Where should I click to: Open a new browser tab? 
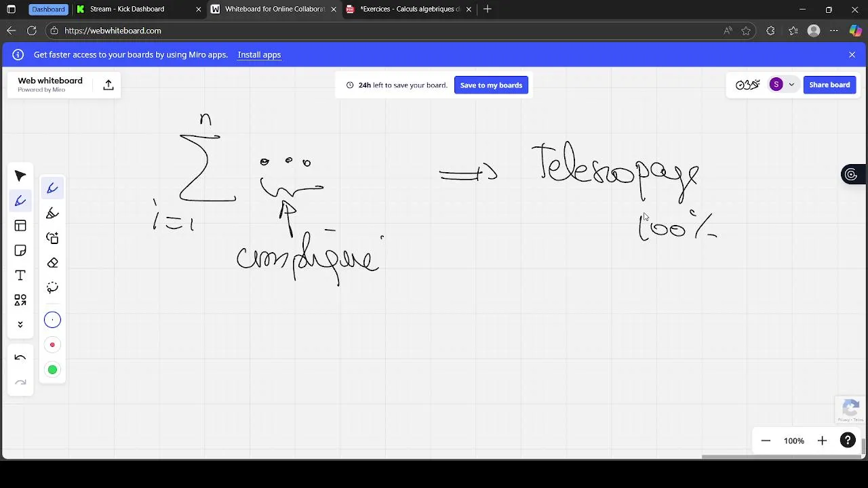(x=488, y=9)
